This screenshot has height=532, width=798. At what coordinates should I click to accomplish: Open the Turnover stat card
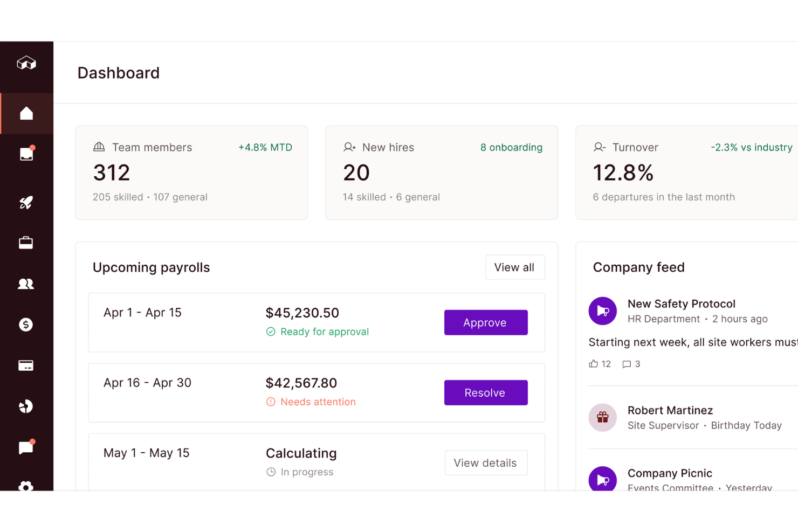[x=687, y=172]
